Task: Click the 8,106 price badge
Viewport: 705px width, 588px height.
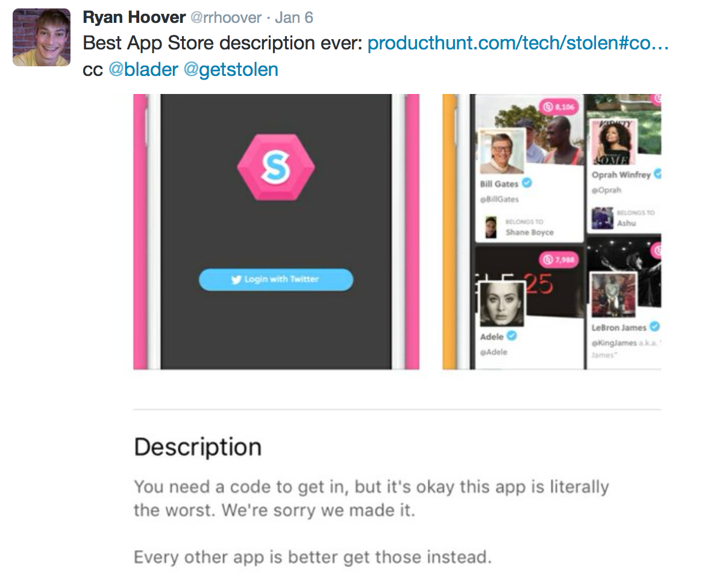Action: [x=559, y=107]
